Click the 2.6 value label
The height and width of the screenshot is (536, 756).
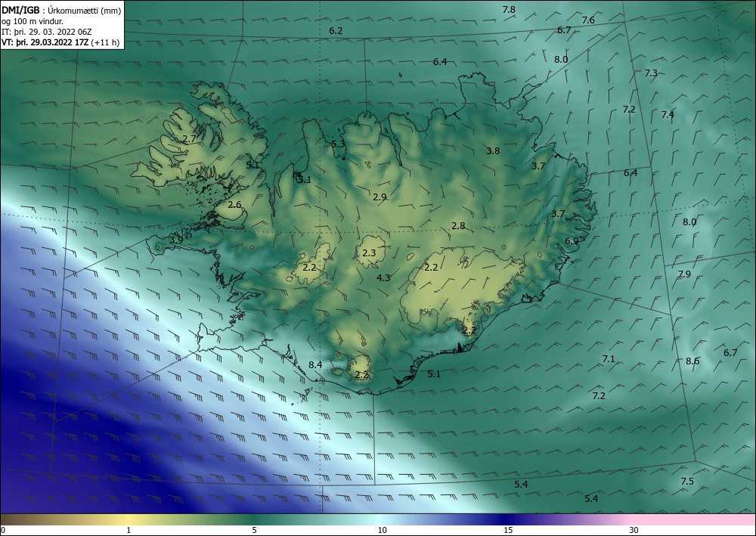pos(234,205)
